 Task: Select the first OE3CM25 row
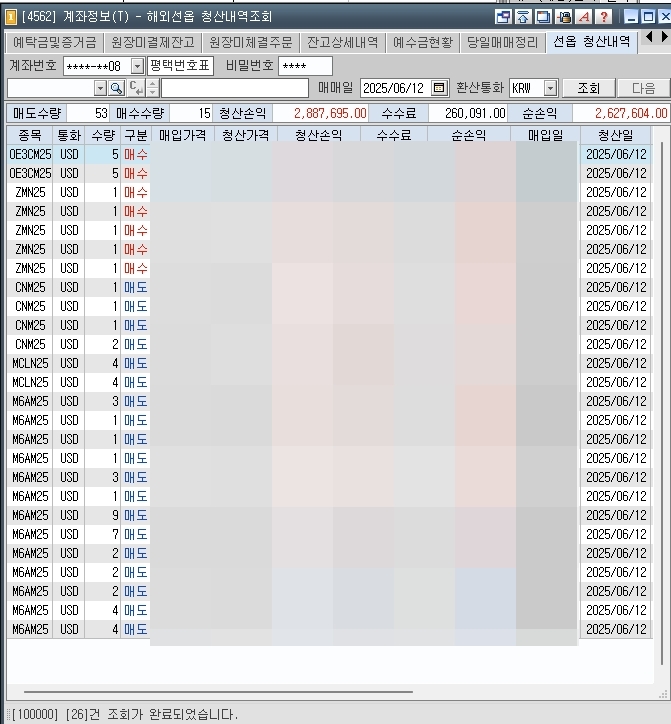(x=329, y=154)
